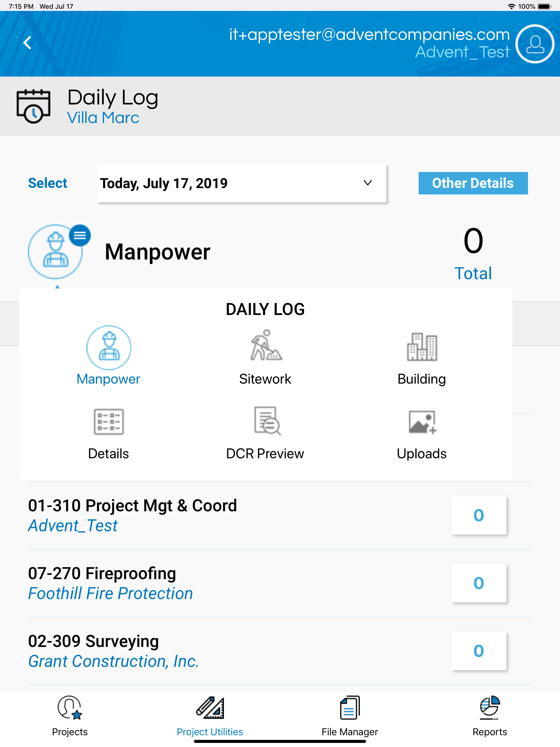Click the DAILY LOG popup heading
560x747 pixels.
click(x=265, y=309)
